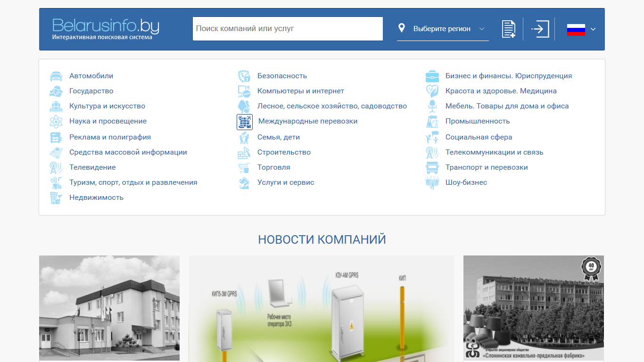Click the Недвижимость building icon
The image size is (644, 362).
[x=56, y=197]
